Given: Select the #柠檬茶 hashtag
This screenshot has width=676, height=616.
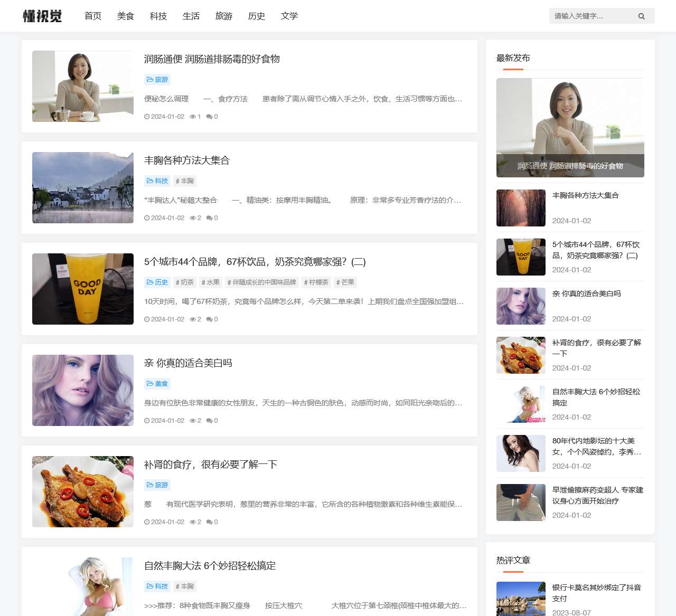Looking at the screenshot, I should coord(316,282).
